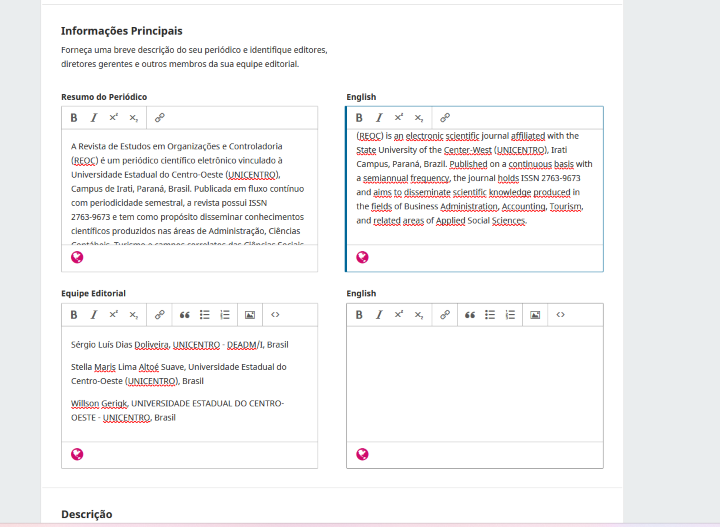Insert link in English editorial team editor
The height and width of the screenshot is (527, 720).
pos(444,315)
